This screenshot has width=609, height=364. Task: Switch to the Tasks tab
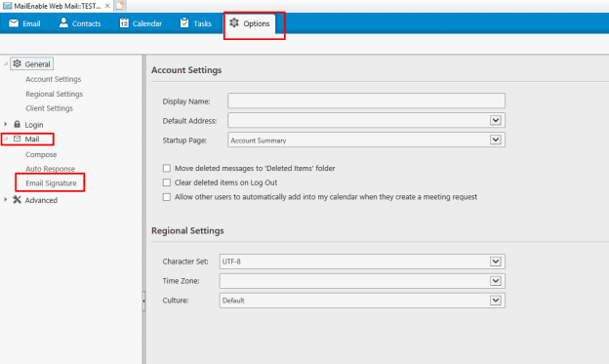196,23
